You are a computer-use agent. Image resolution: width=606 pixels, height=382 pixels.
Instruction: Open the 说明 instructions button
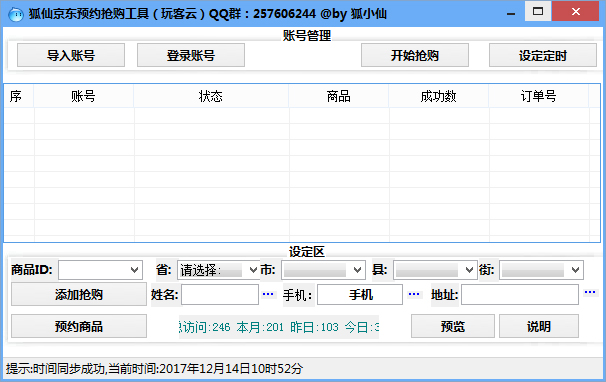coord(539,326)
